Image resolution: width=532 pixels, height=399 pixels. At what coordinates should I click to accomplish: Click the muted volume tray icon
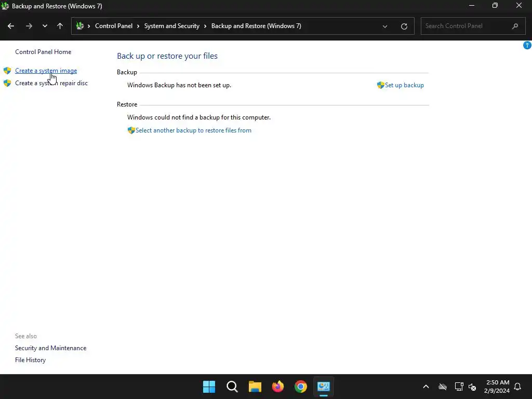pos(472,387)
